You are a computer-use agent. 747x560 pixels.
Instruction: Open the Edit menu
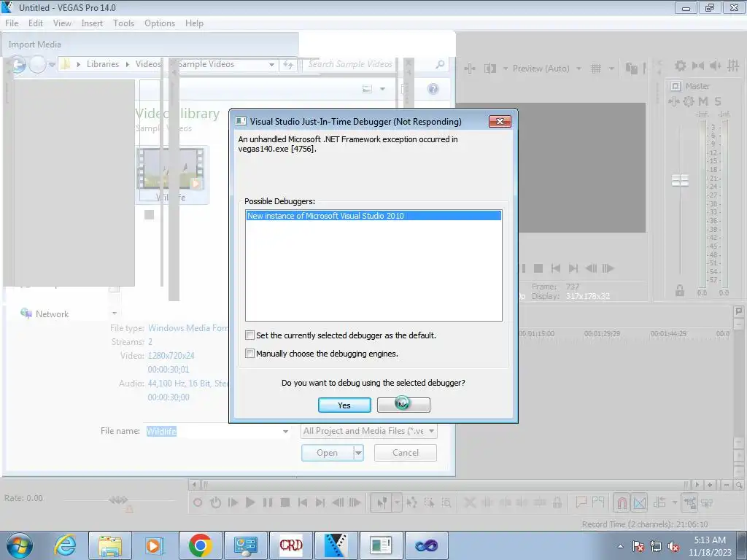click(36, 23)
